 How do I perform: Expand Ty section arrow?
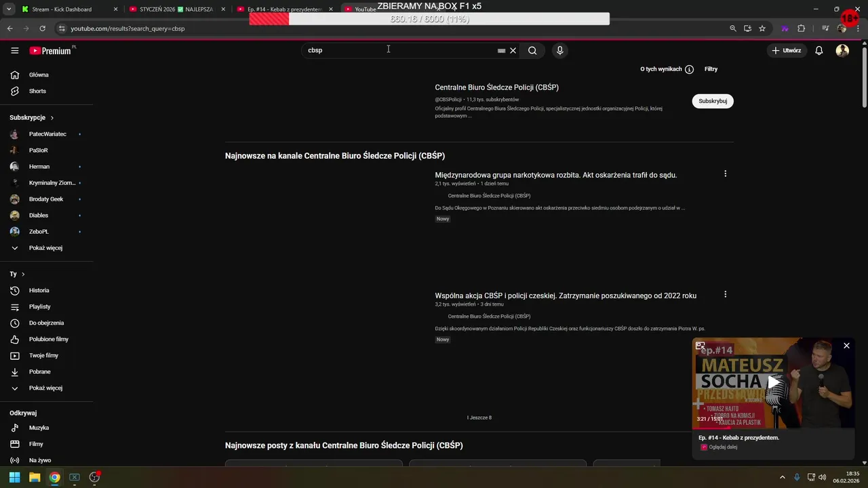pos(23,274)
